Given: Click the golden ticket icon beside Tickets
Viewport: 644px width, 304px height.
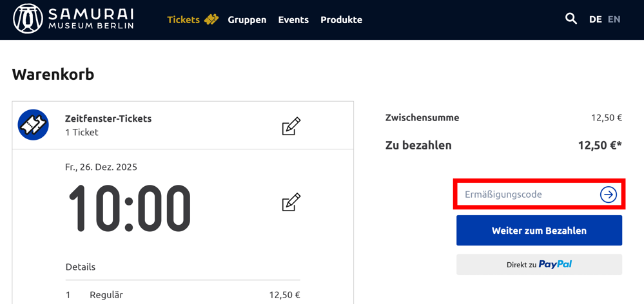Looking at the screenshot, I should pos(211,19).
